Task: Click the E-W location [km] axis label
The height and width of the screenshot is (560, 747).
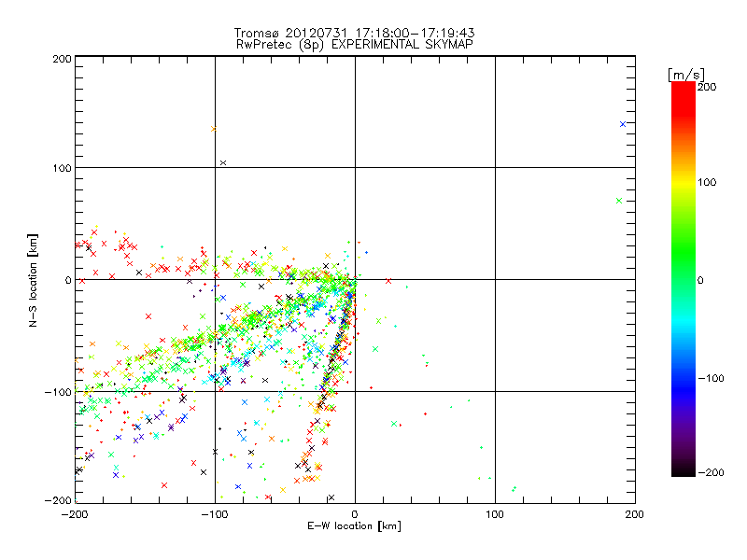Action: [354, 526]
